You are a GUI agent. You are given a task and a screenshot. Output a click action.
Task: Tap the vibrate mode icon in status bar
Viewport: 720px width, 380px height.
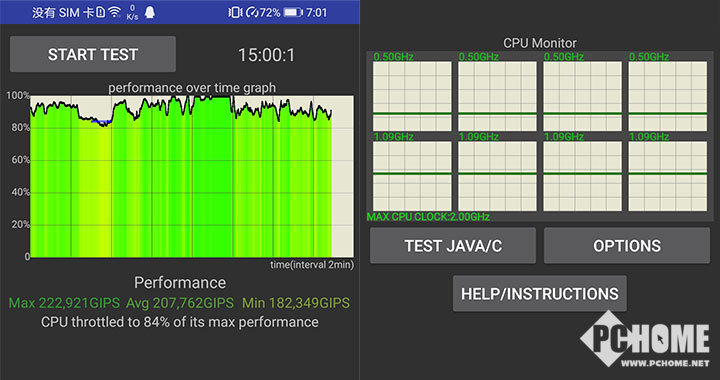(235, 12)
